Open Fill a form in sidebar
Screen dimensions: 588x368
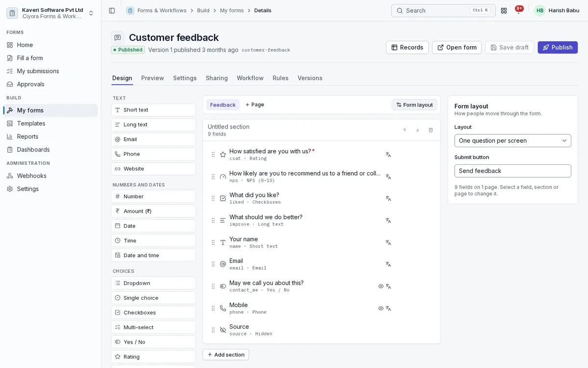coord(50,58)
